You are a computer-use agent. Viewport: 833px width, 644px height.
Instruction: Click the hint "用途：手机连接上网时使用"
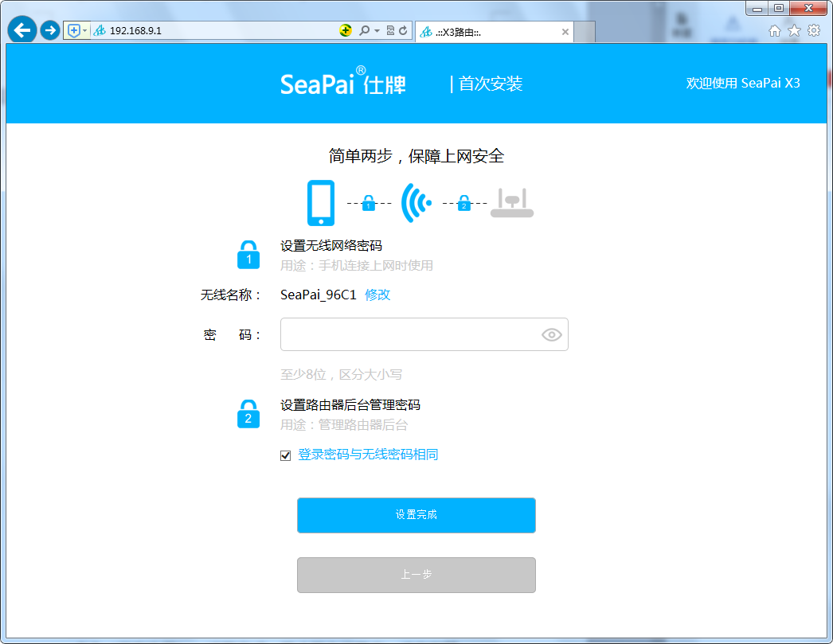[357, 265]
